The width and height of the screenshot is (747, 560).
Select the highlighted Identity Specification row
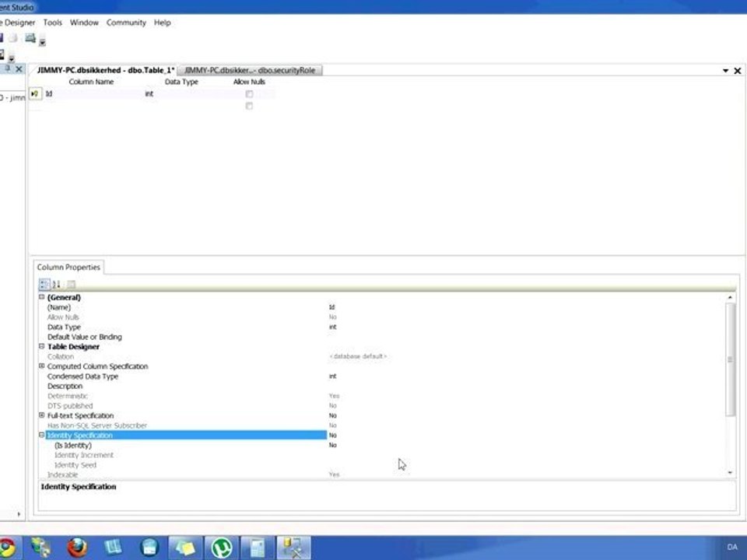(186, 436)
